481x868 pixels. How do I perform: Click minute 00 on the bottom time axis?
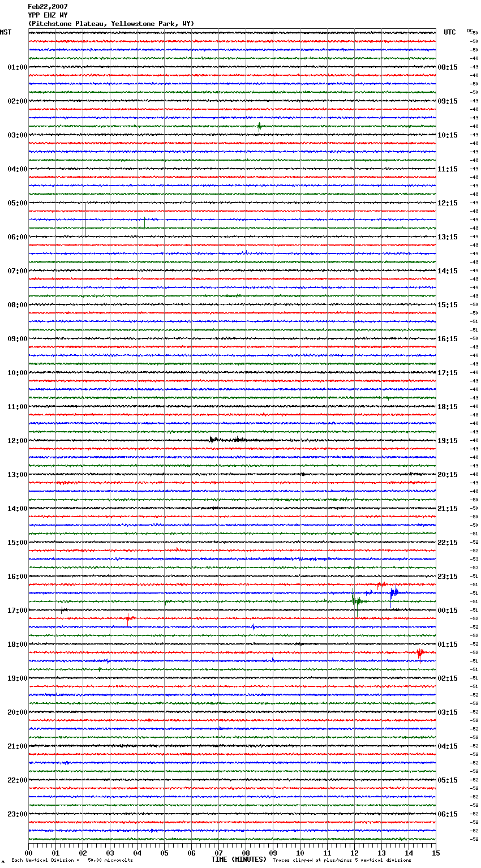[28, 852]
